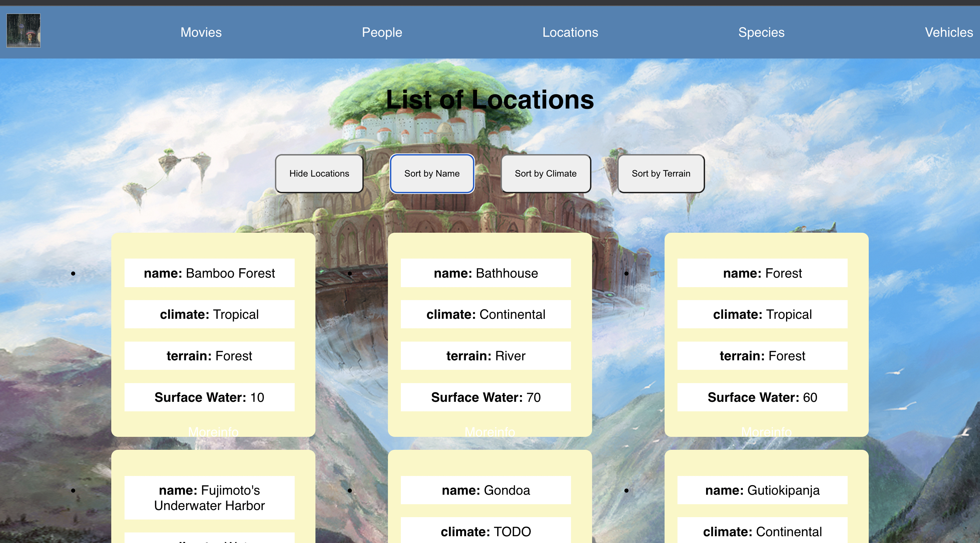Click 'terrain: Forest' in Forest card
Image resolution: width=980 pixels, height=543 pixels.
coord(762,356)
